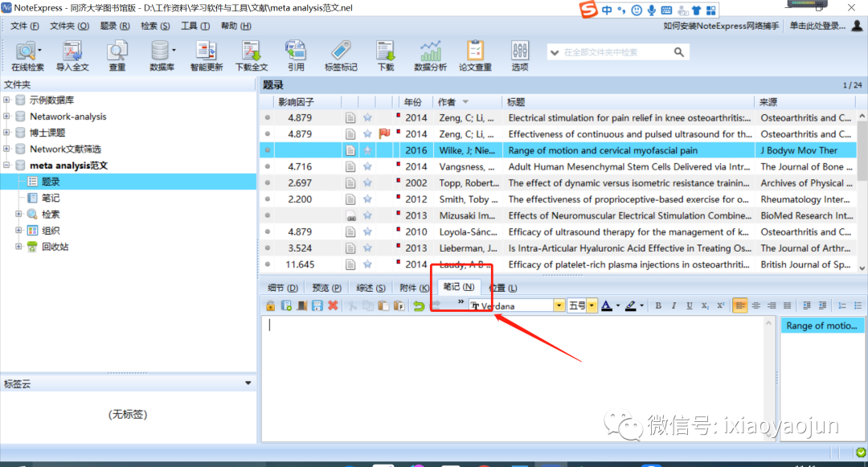Open the 文件 (F) menu

coord(25,26)
